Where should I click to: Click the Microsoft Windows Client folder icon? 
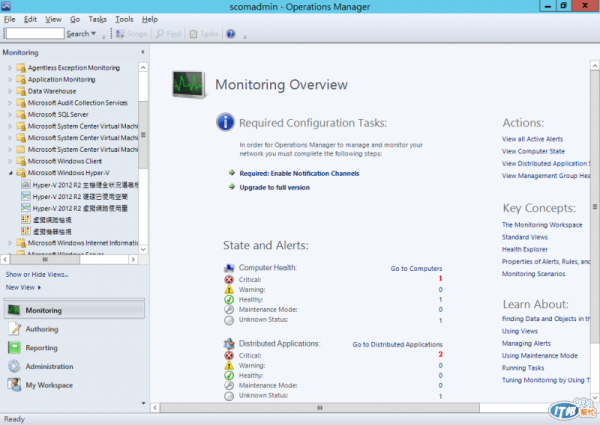(21, 161)
